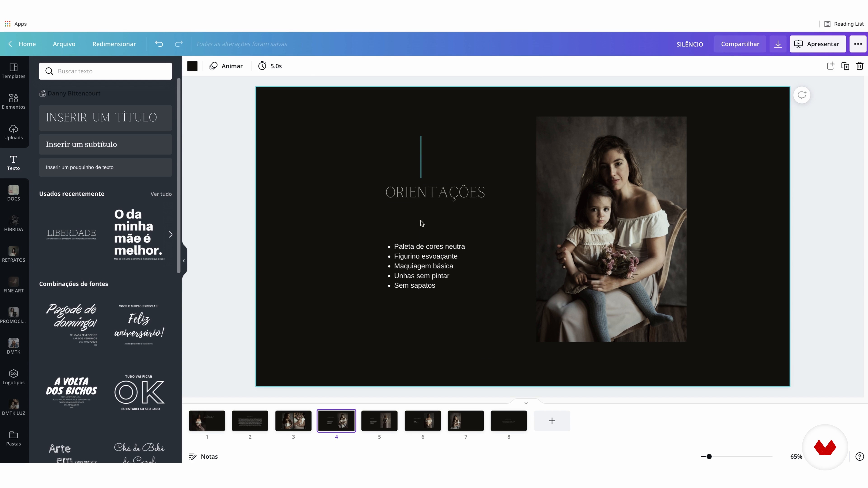Image resolution: width=868 pixels, height=488 pixels.
Task: Click the Compartilhar button
Action: [740, 44]
